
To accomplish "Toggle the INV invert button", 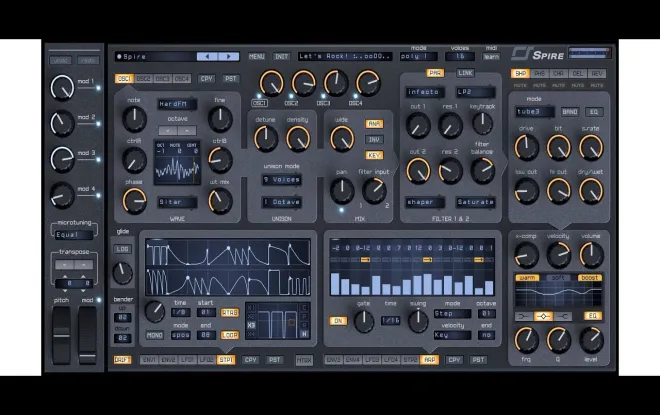I will pos(374,139).
